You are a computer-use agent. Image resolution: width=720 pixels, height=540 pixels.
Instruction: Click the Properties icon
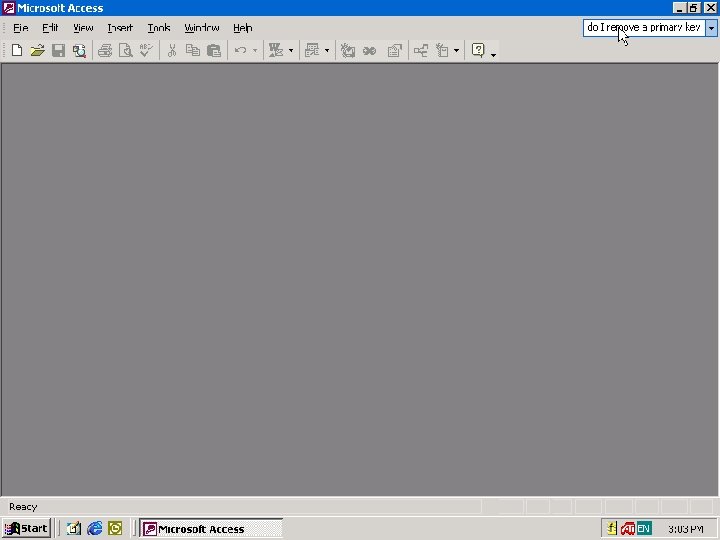394,50
